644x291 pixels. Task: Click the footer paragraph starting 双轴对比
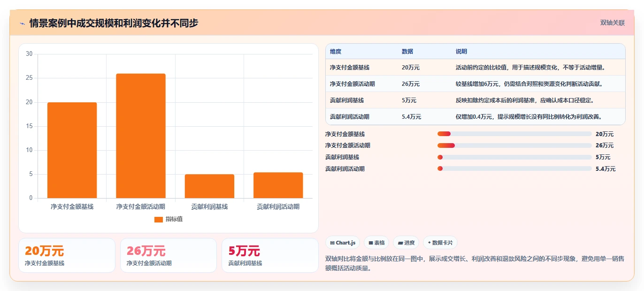[475, 264]
